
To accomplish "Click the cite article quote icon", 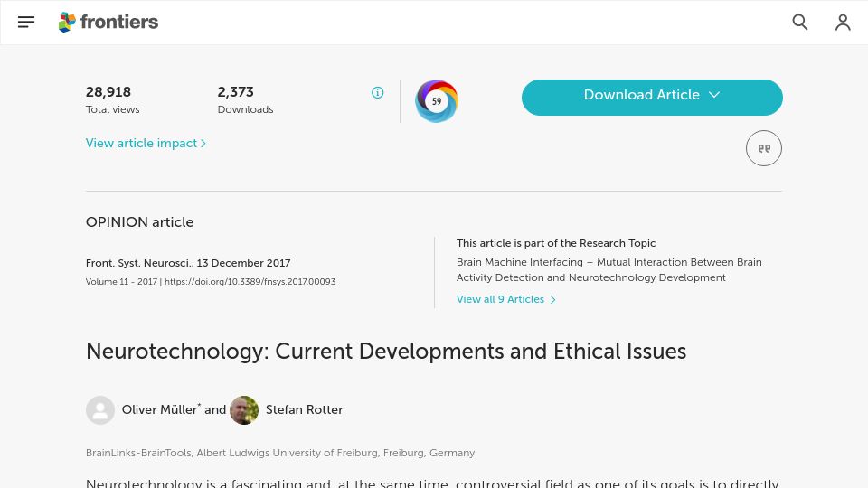I will point(764,148).
